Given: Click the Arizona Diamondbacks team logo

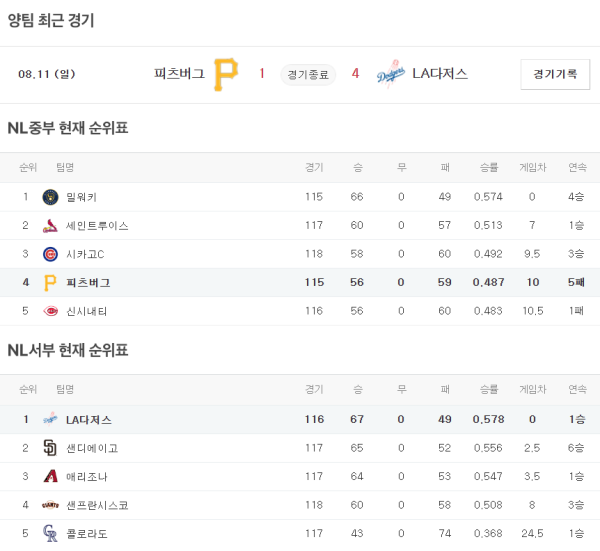Looking at the screenshot, I should 50,477.
